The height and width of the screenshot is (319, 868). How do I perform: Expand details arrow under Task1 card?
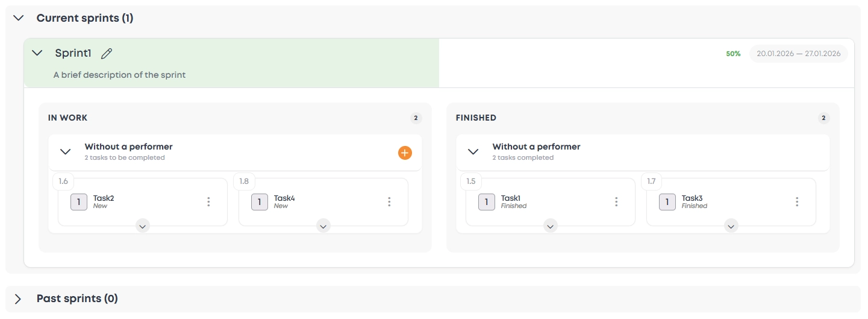tap(551, 226)
